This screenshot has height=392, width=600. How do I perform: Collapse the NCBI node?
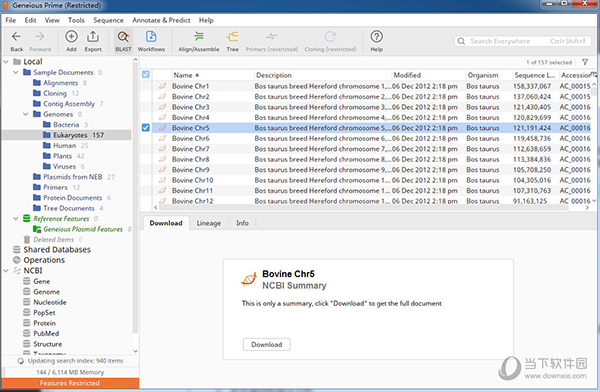point(6,271)
